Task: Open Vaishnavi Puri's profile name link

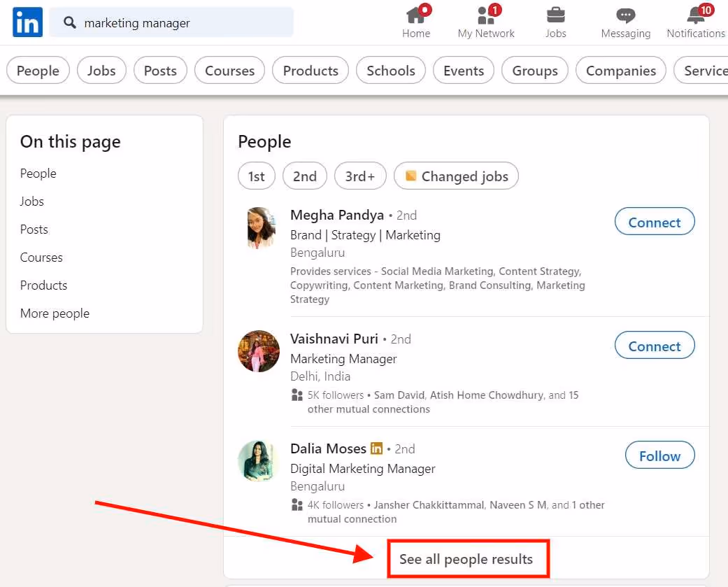Action: click(x=334, y=339)
